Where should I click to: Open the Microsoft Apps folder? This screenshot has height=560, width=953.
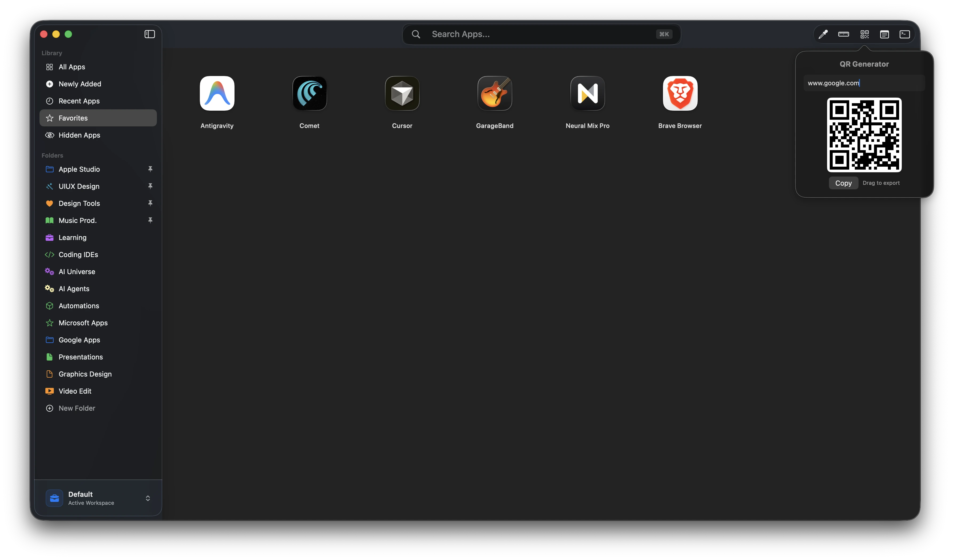(98, 323)
